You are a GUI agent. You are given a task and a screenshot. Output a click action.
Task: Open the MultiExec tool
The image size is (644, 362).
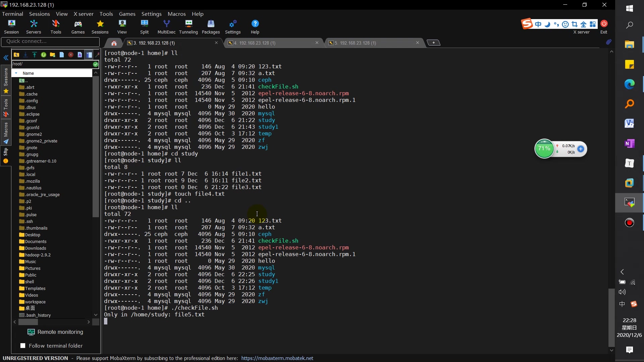[x=166, y=26]
